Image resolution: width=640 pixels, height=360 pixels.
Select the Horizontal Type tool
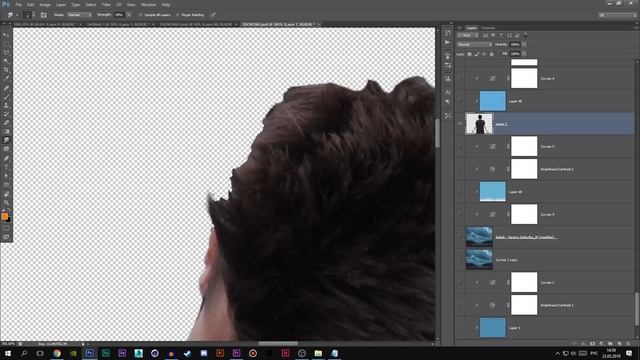point(6,167)
